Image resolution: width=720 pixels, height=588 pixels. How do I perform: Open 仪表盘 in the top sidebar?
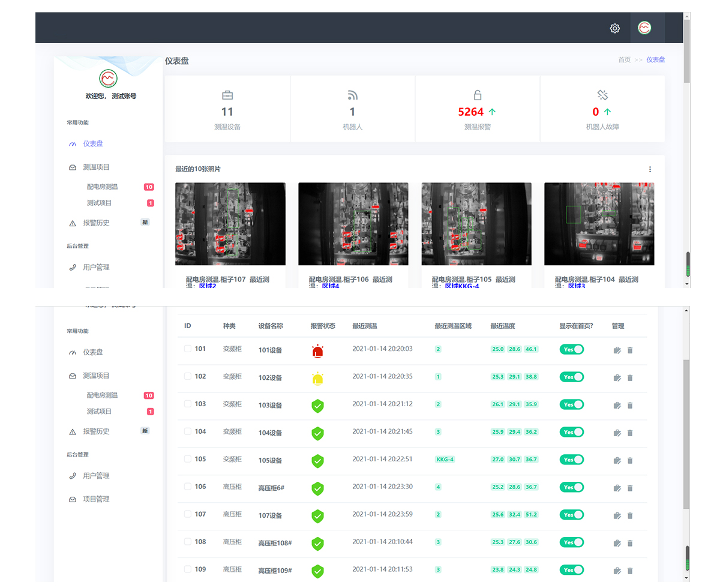92,144
